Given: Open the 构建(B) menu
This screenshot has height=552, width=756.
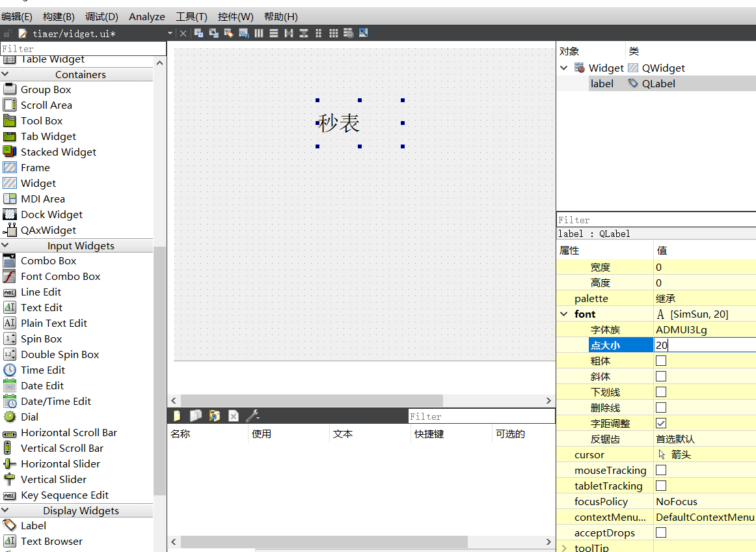Looking at the screenshot, I should (x=59, y=17).
